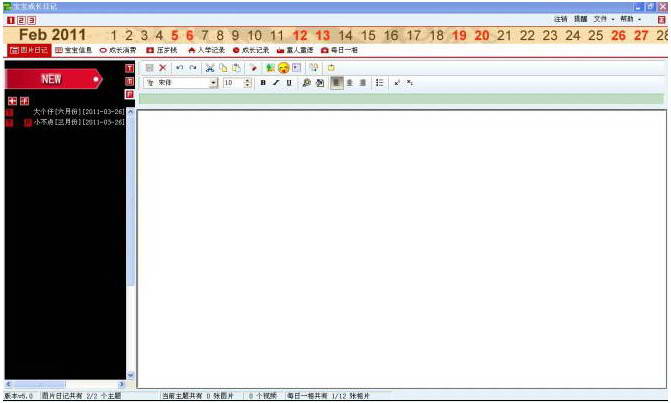The width and height of the screenshot is (671, 403).
Task: Switch to the 入学记录 tab
Action: pyautogui.click(x=206, y=50)
